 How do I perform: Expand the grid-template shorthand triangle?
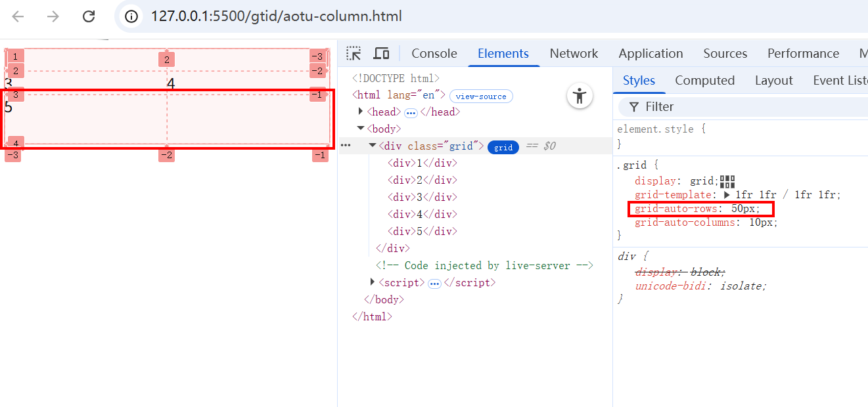point(727,195)
